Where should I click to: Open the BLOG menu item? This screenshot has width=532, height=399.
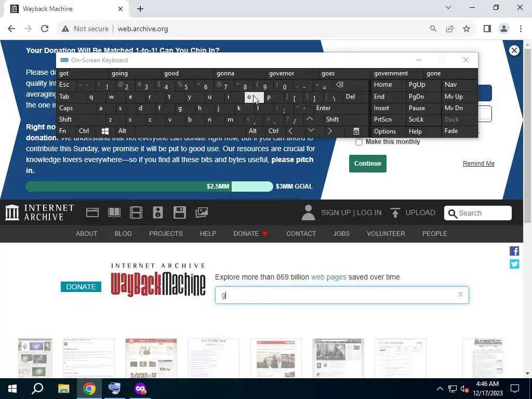pyautogui.click(x=123, y=233)
